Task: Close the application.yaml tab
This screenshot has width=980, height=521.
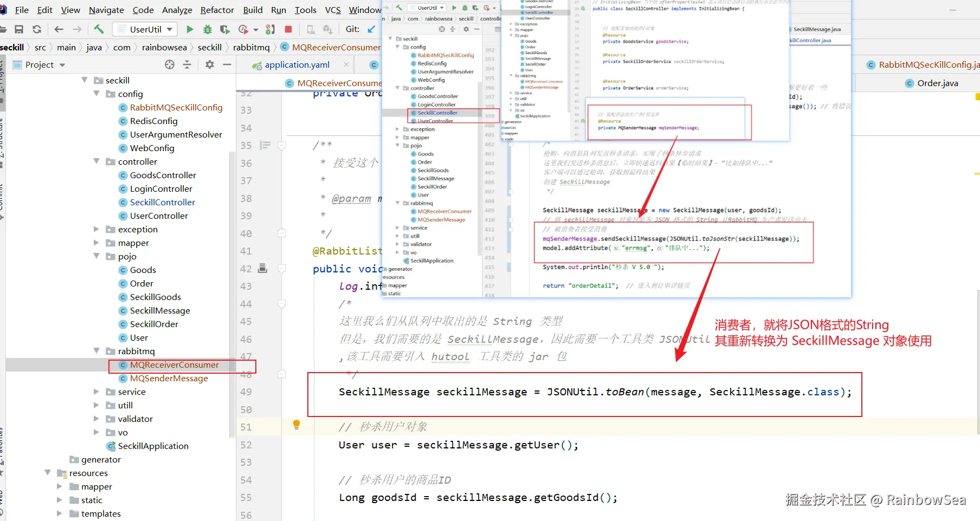Action: pos(346,64)
